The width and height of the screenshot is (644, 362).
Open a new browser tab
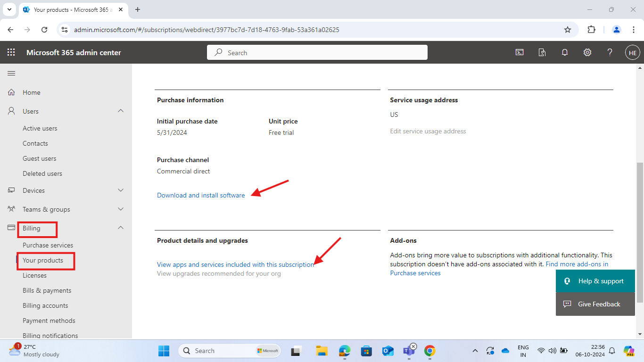pyautogui.click(x=138, y=9)
